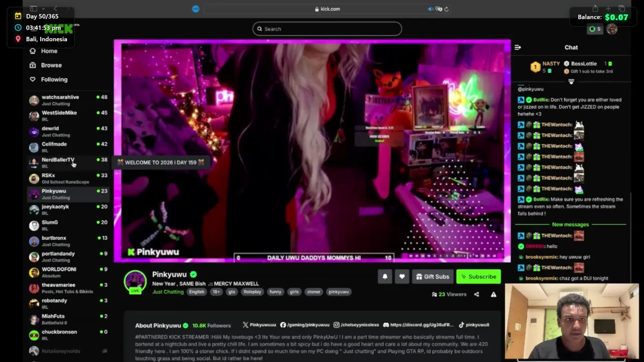Toggle notification bell for Pinkyuwu

tap(385, 277)
